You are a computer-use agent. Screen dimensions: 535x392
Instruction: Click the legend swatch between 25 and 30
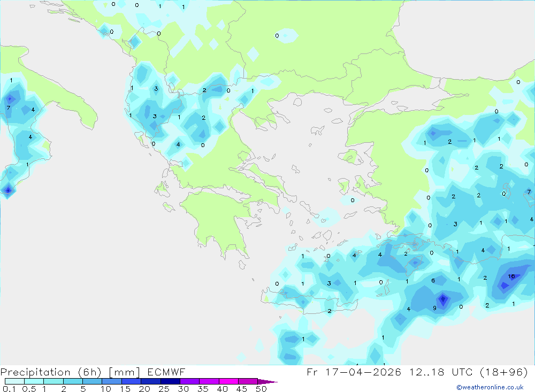point(170,381)
